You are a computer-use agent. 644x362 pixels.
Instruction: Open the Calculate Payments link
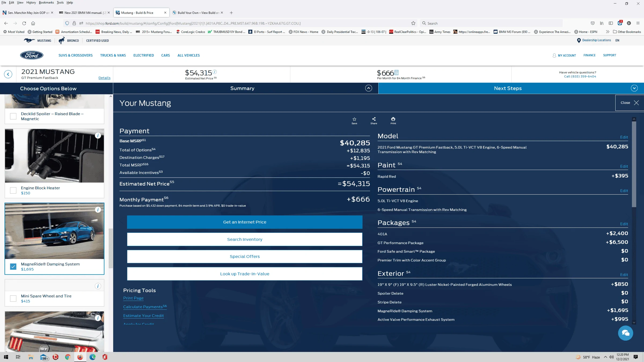[145, 307]
